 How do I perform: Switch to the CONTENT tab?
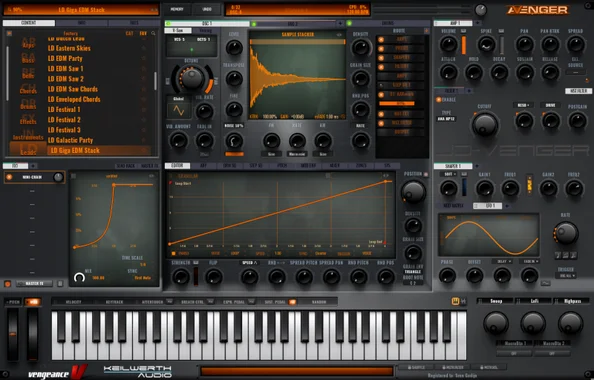tap(29, 23)
